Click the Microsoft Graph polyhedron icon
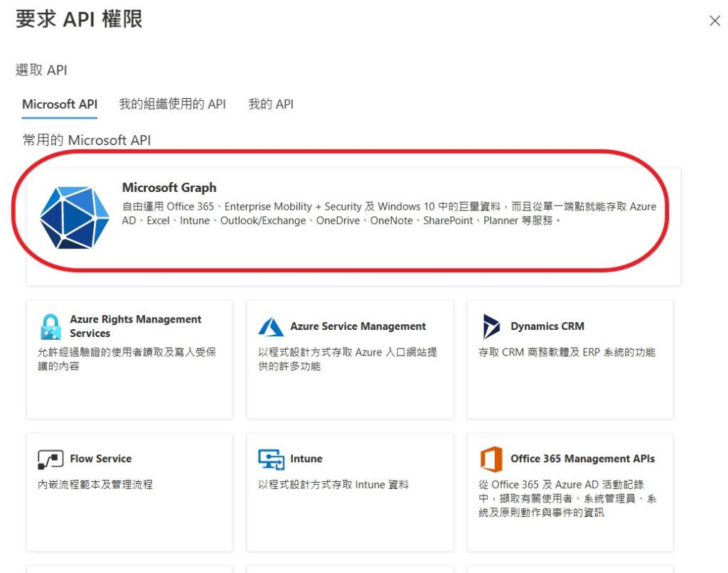This screenshot has height=573, width=728. click(x=74, y=218)
